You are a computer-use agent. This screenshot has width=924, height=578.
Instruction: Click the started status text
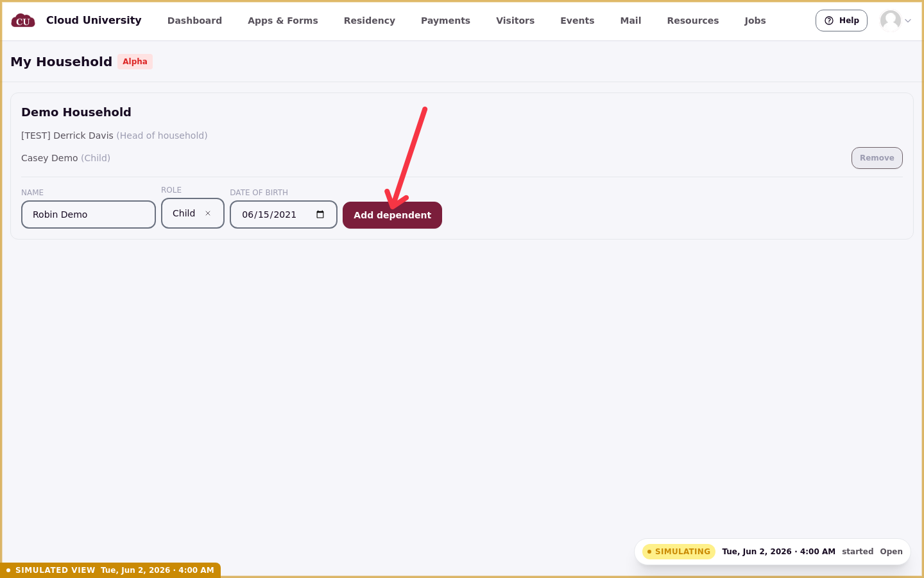click(858, 552)
